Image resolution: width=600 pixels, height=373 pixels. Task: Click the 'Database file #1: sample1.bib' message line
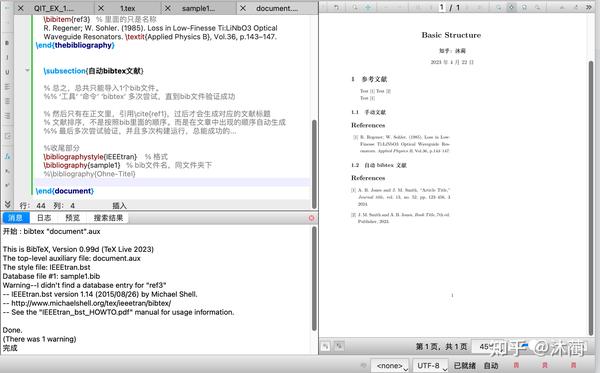pyautogui.click(x=51, y=276)
